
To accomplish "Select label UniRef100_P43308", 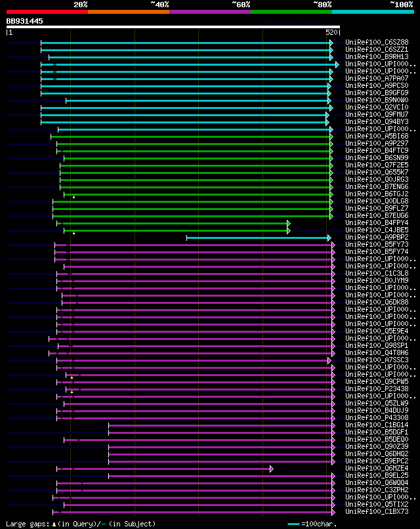I will tap(377, 418).
